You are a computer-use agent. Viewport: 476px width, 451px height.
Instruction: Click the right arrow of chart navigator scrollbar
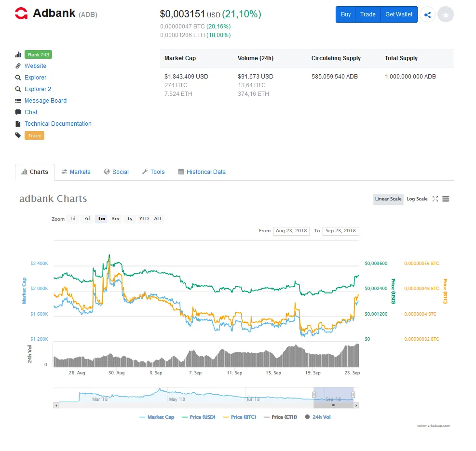(x=356, y=405)
